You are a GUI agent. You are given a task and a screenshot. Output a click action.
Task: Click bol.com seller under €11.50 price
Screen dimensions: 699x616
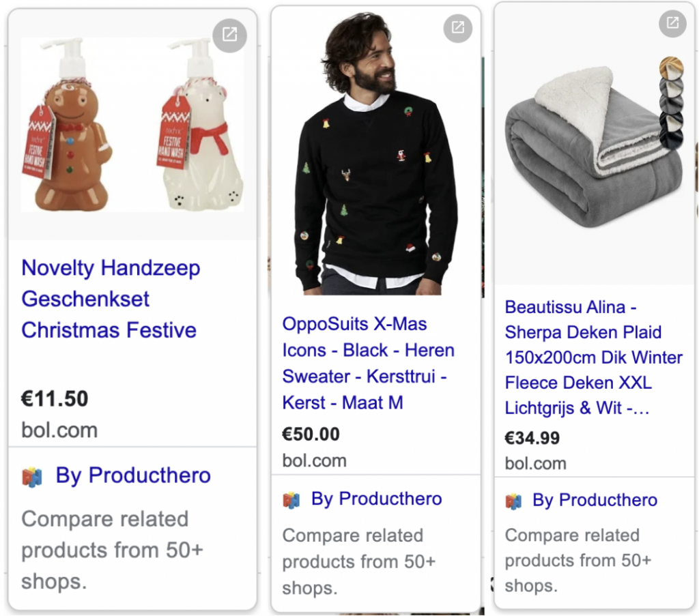click(x=59, y=430)
